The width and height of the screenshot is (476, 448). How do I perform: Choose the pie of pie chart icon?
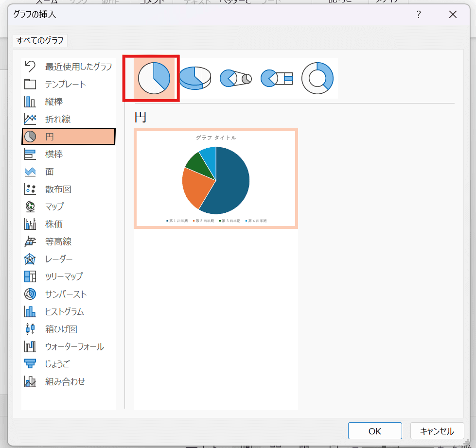(x=235, y=78)
